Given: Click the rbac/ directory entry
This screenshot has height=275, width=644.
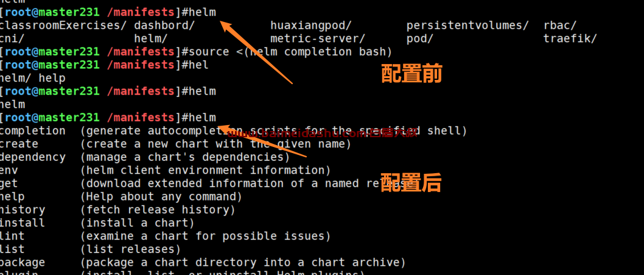Looking at the screenshot, I should pos(560,26).
